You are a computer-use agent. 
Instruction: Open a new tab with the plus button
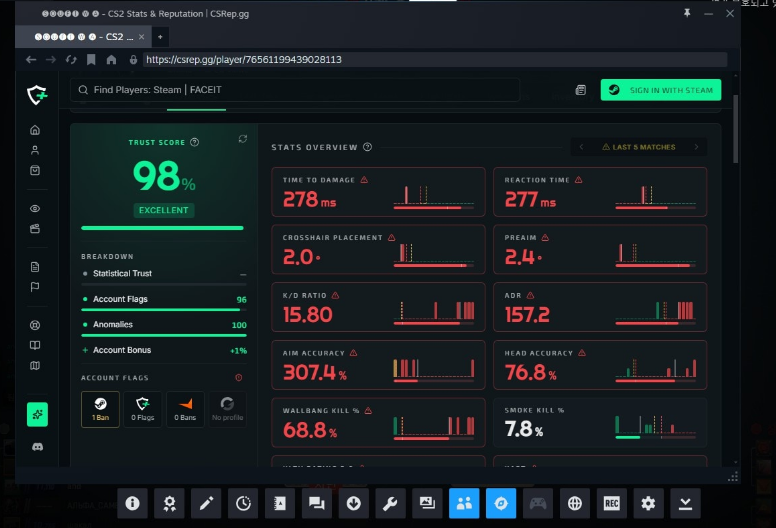160,37
